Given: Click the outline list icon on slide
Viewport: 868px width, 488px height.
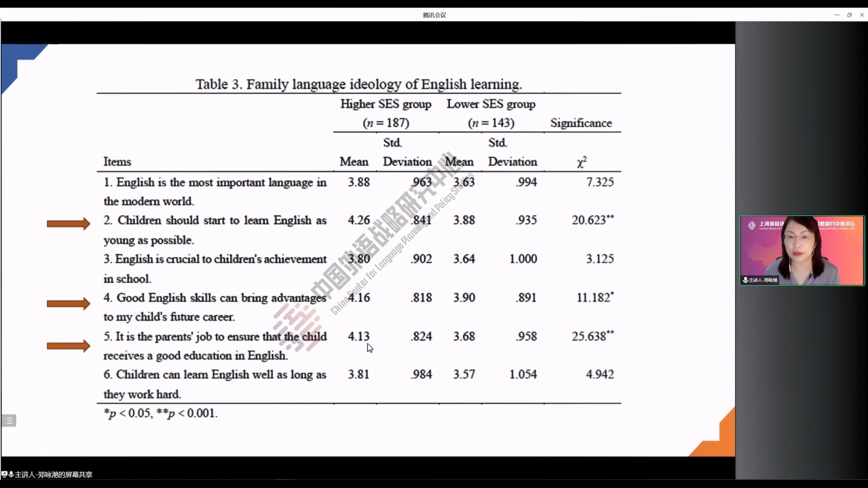Looking at the screenshot, I should (9, 421).
